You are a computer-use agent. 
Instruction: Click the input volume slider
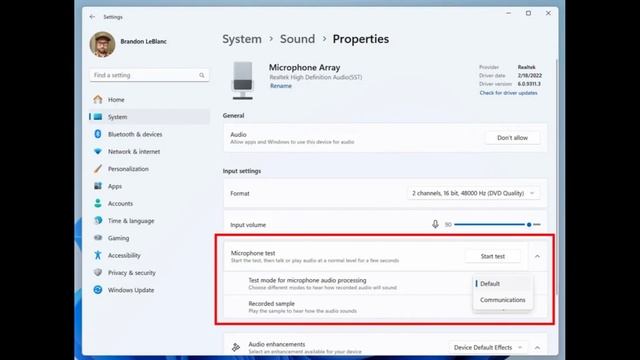coord(497,224)
